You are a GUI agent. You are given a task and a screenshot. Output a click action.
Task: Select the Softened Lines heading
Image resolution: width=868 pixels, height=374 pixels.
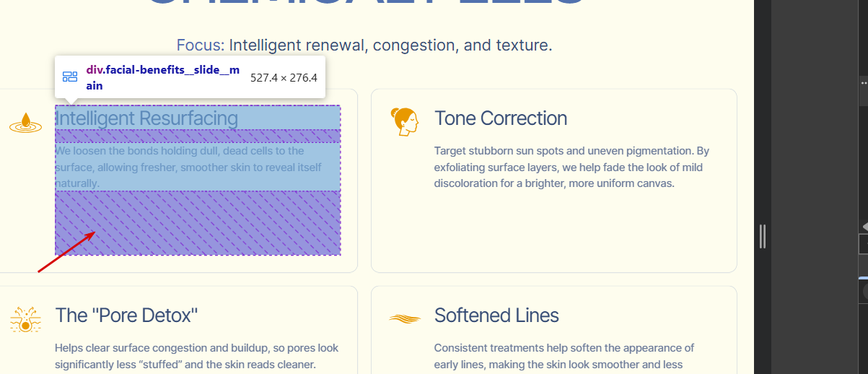coord(496,316)
